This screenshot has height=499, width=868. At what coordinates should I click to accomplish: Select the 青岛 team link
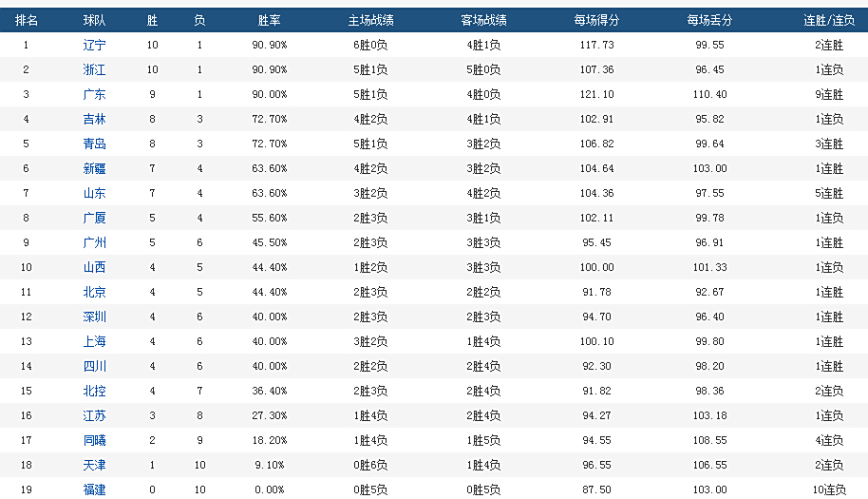point(94,144)
